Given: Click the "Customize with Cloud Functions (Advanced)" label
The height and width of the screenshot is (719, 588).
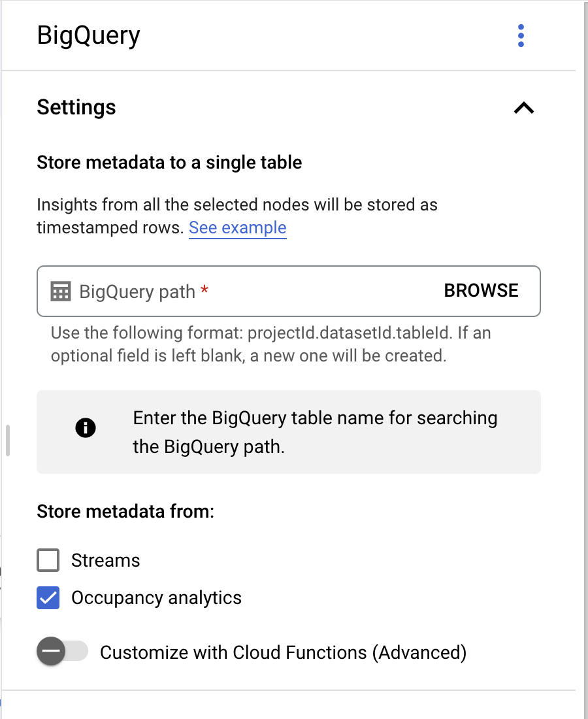Looking at the screenshot, I should click(x=283, y=652).
